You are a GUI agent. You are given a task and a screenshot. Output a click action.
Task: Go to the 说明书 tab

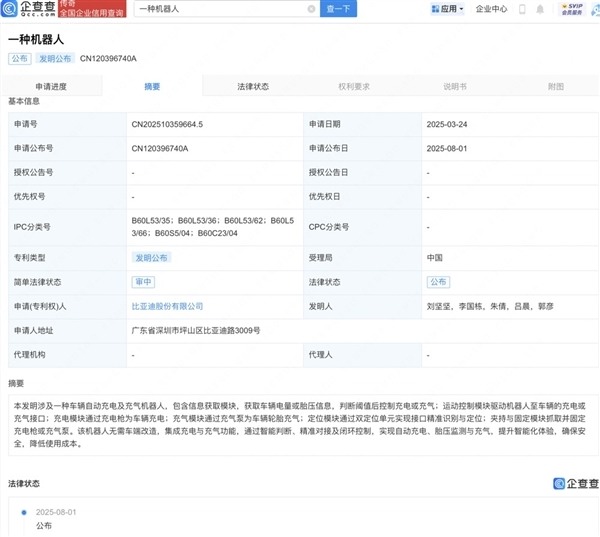tap(455, 87)
